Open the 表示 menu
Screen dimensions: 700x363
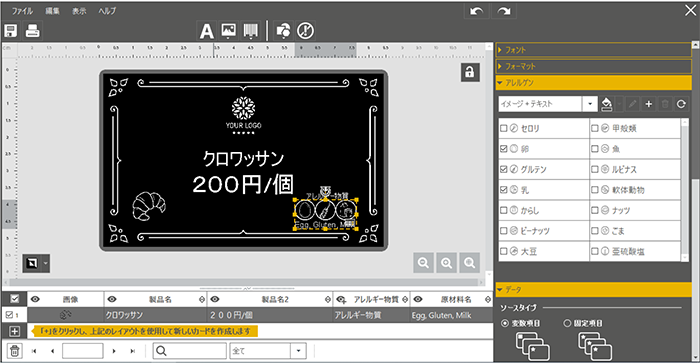(x=79, y=11)
